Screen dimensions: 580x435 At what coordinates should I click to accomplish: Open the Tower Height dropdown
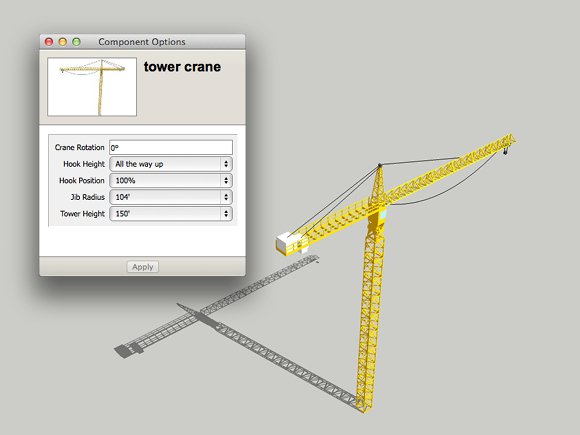point(171,214)
